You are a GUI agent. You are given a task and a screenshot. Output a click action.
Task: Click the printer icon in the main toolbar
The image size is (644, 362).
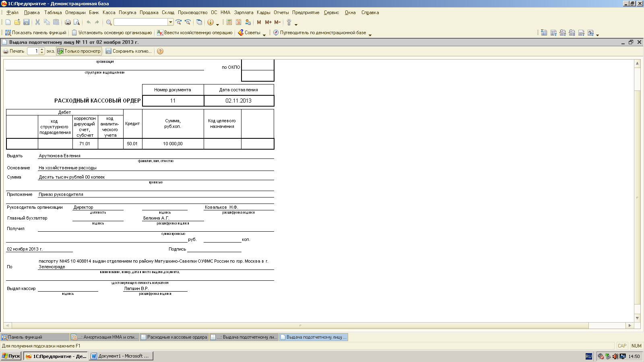(x=68, y=22)
